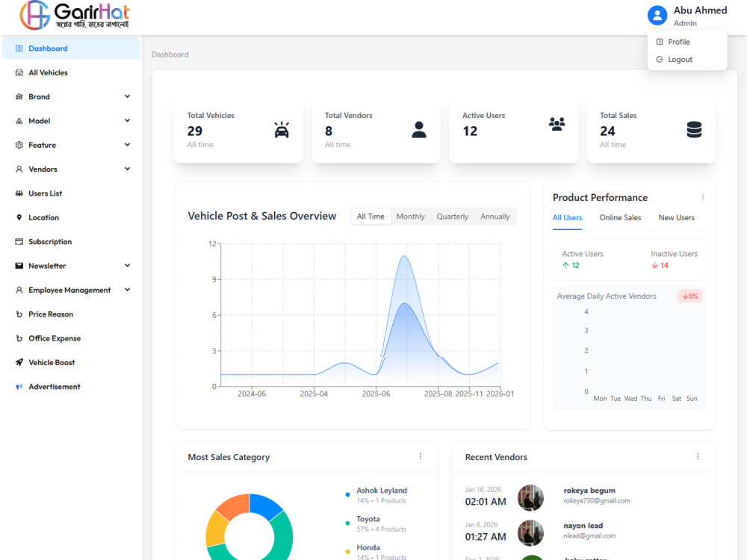This screenshot has height=560, width=747.
Task: Expand the Model submenu chevron
Action: [127, 120]
